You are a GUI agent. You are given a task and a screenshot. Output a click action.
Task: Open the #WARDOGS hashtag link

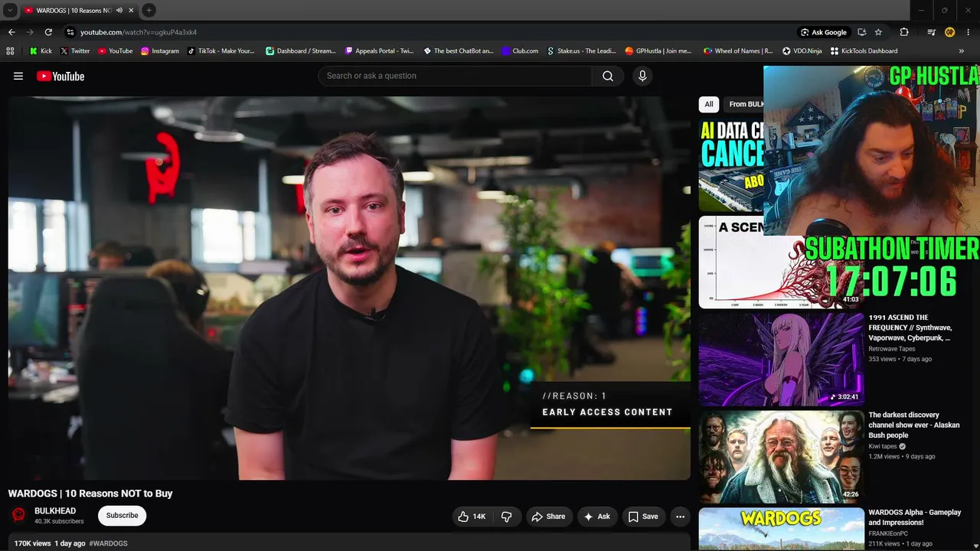click(109, 543)
